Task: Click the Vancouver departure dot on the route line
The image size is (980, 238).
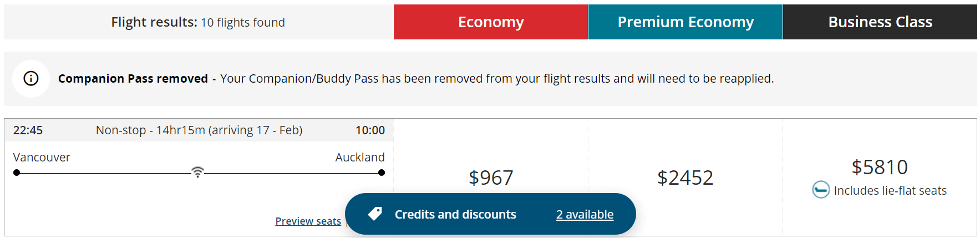Action: 17,173
